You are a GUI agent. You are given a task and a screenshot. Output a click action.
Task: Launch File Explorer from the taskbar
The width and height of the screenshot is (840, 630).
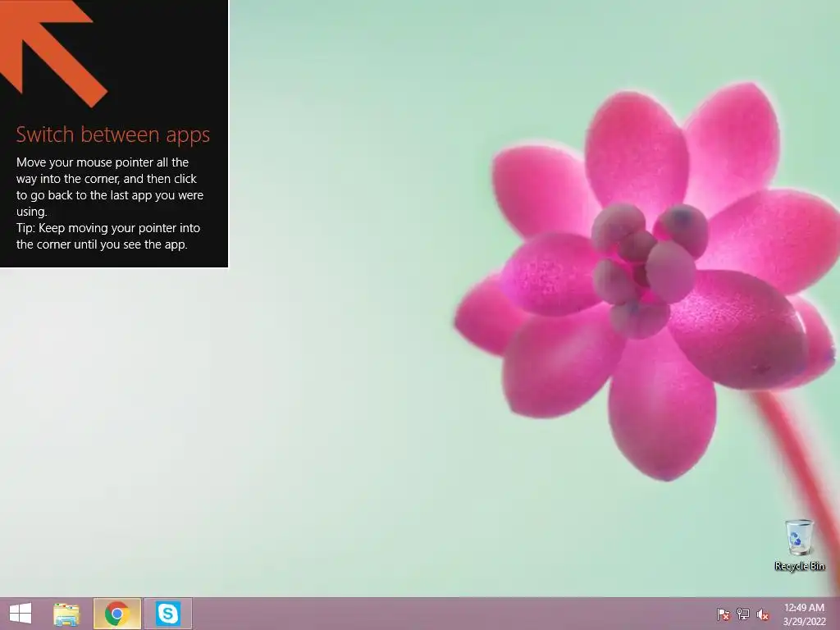66,614
